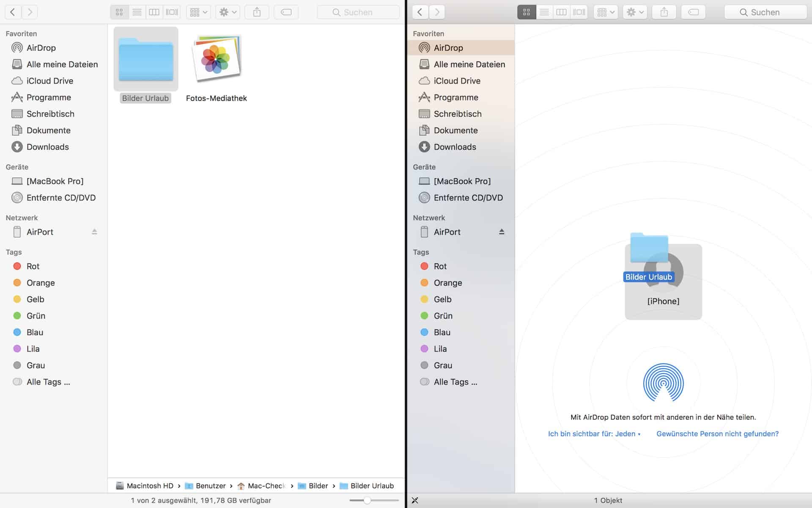Select [MacBook Pro] device in left sidebar
Screen dimensions: 812x508
tap(54, 181)
